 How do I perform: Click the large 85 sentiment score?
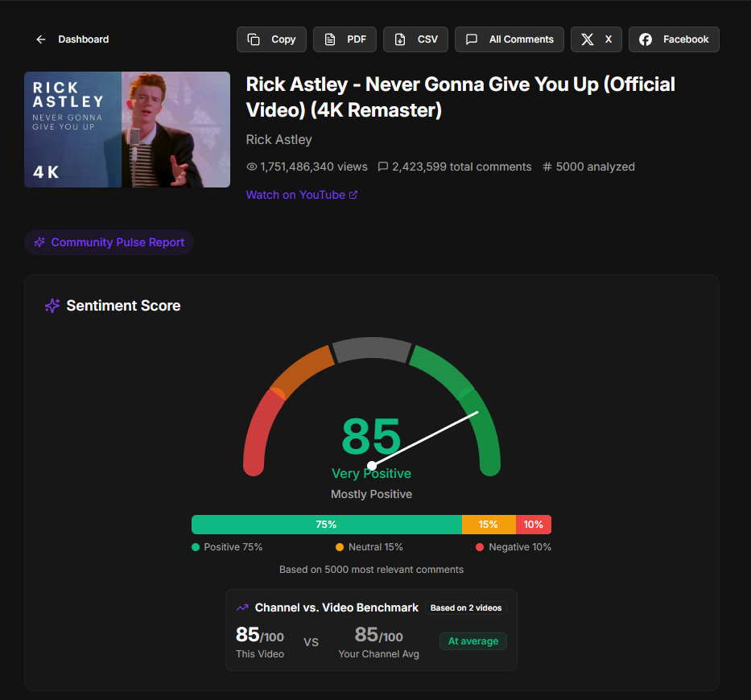[x=371, y=436]
